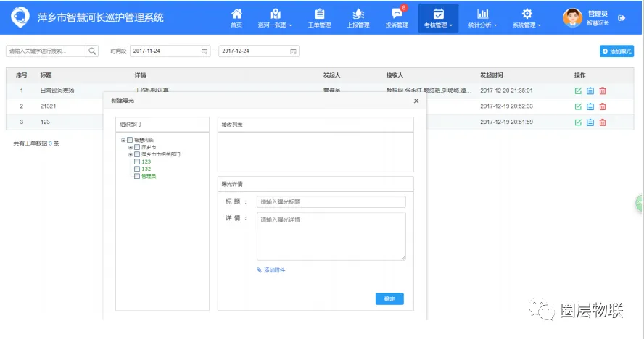
Task: Expand the 萍乡市 tree node
Action: pyautogui.click(x=131, y=147)
